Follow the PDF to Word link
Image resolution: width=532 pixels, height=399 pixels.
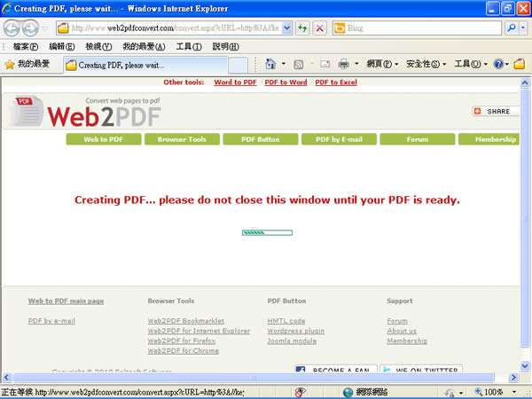286,82
